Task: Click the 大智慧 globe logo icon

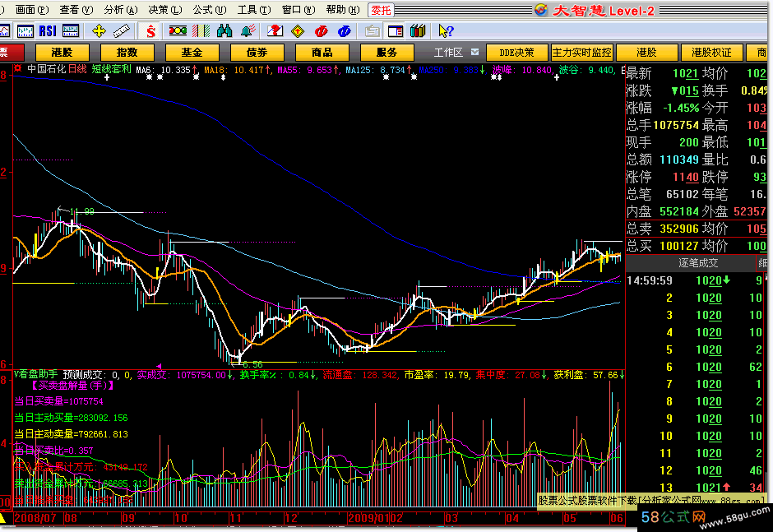Action: tap(541, 10)
